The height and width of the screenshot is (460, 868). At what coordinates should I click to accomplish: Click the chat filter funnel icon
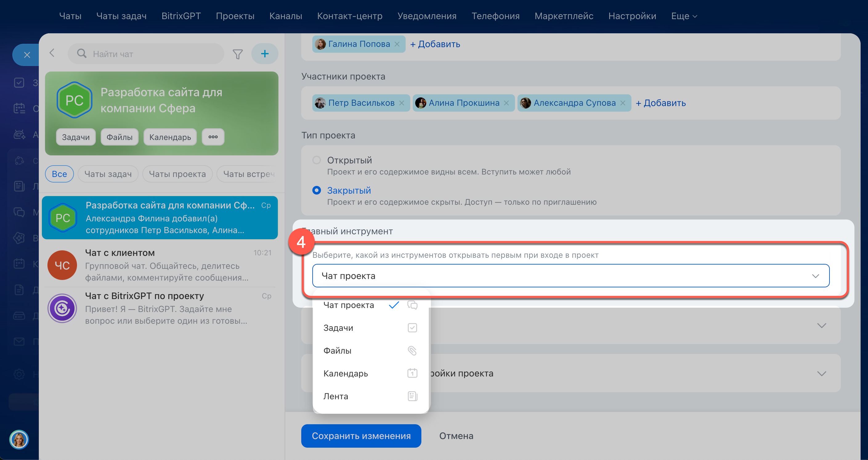(x=237, y=54)
